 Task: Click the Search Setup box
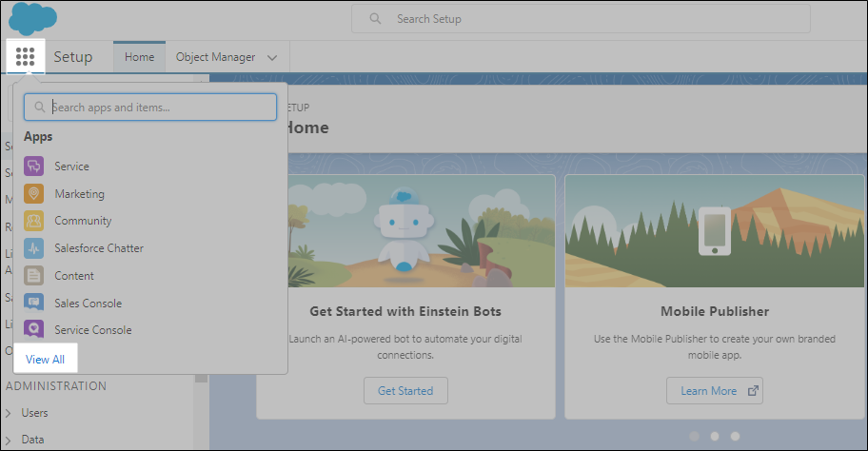[x=581, y=19]
